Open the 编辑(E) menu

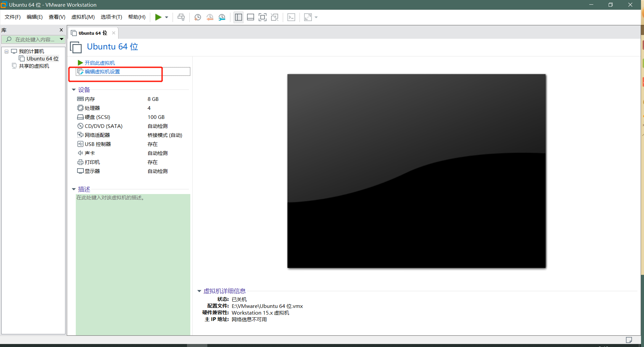tap(35, 17)
